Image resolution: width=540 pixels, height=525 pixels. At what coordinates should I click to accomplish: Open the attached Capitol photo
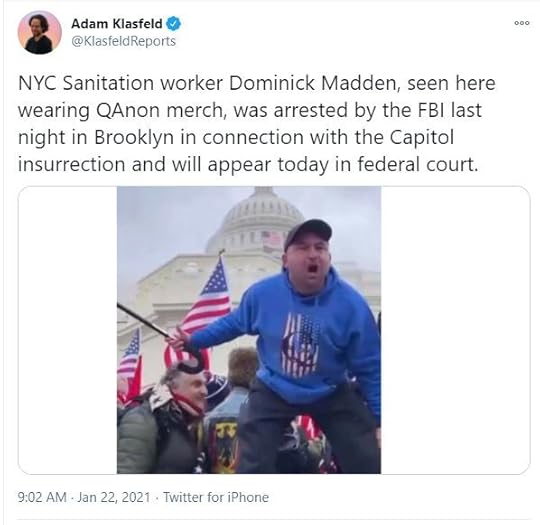tap(249, 330)
